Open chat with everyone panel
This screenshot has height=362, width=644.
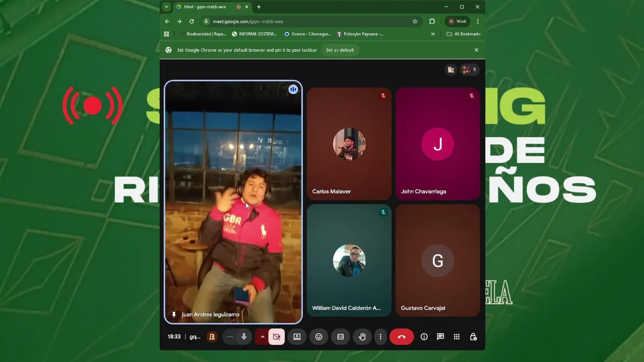(440, 337)
